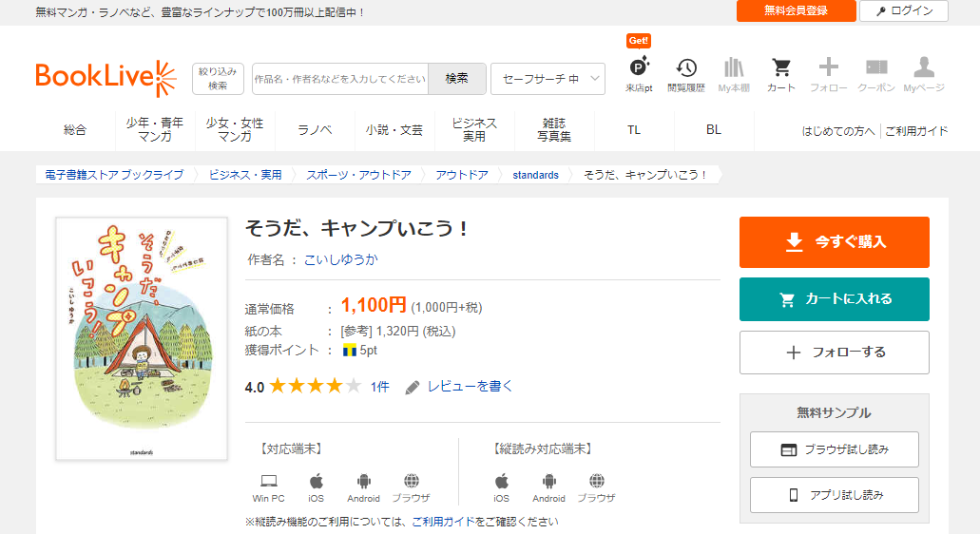Image resolution: width=980 pixels, height=534 pixels.
Task: Click the BookLive logo
Action: 106,79
